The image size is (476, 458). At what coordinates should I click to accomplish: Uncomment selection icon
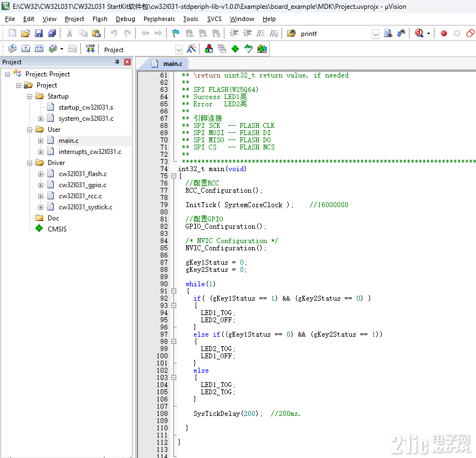tap(274, 33)
